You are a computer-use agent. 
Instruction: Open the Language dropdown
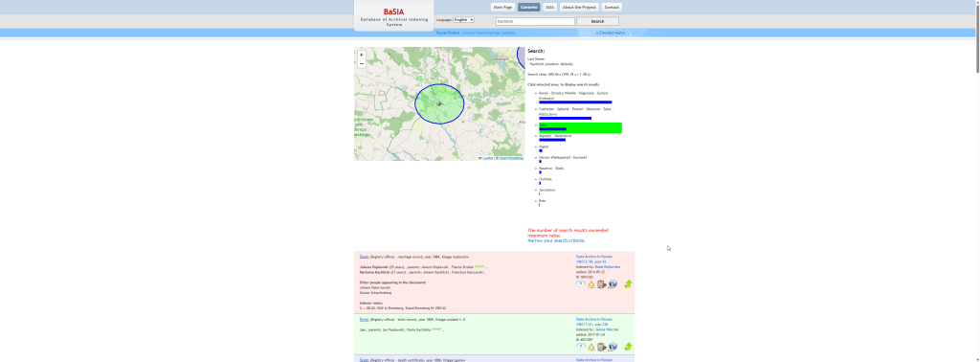pos(463,20)
